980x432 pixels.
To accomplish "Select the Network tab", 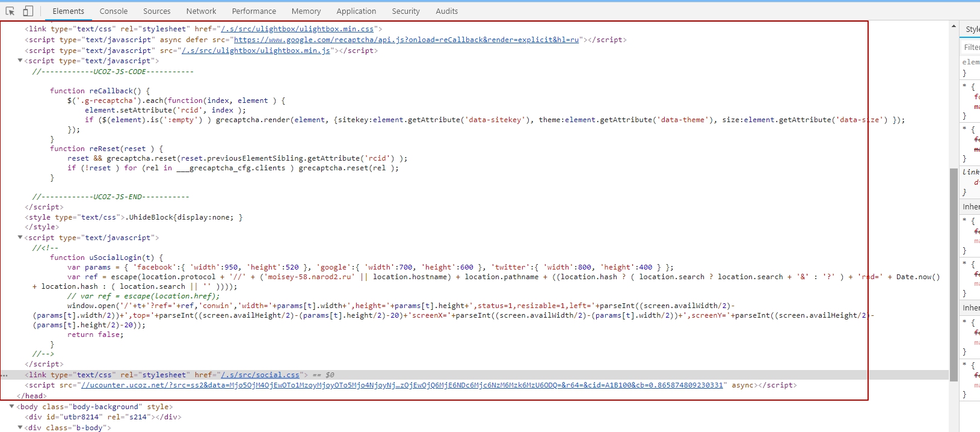I will click(202, 11).
